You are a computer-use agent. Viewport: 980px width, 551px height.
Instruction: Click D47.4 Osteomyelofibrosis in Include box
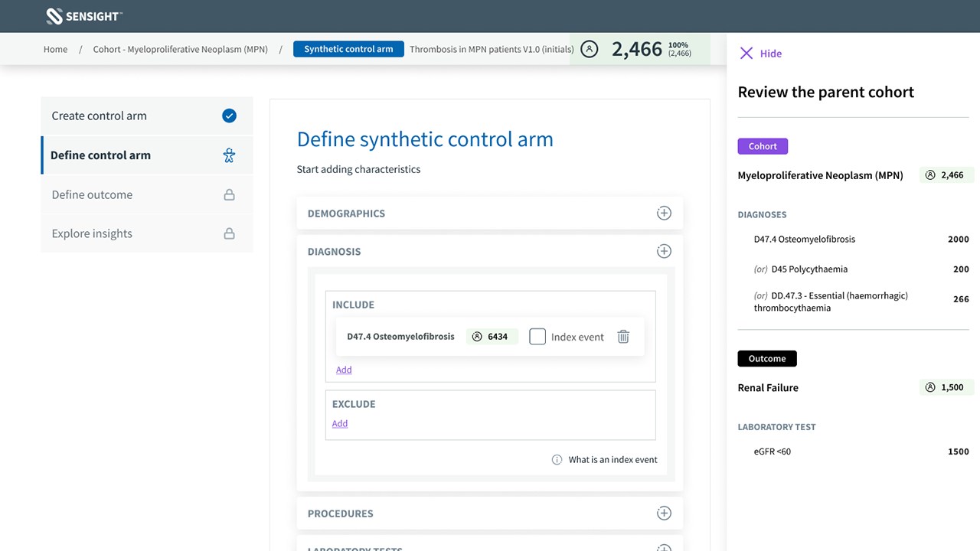[400, 336]
